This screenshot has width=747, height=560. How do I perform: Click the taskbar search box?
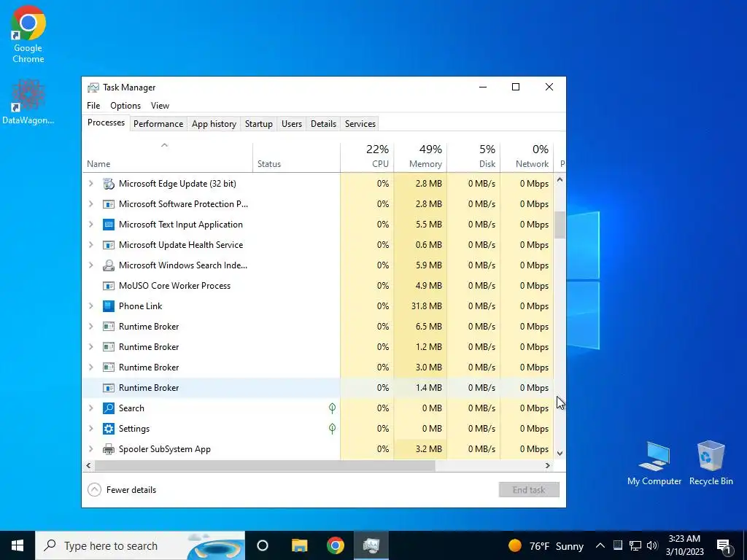[140, 545]
